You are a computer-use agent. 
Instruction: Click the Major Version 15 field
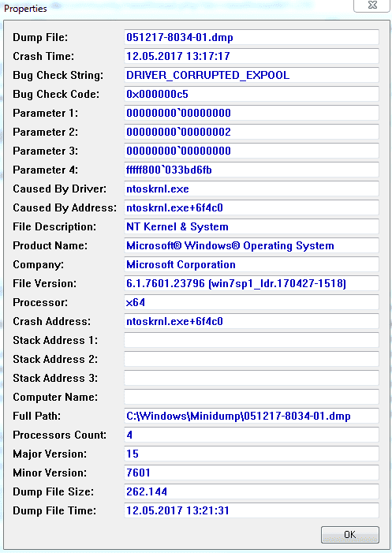[252, 454]
